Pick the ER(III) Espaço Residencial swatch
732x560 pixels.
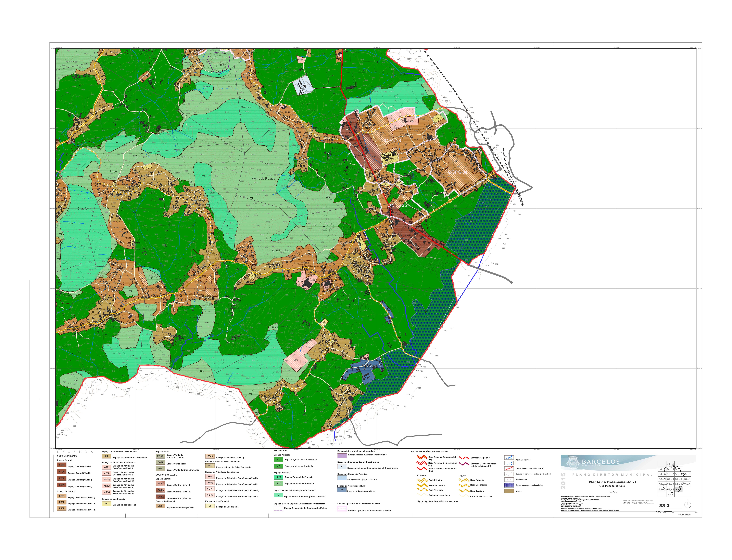(62, 508)
